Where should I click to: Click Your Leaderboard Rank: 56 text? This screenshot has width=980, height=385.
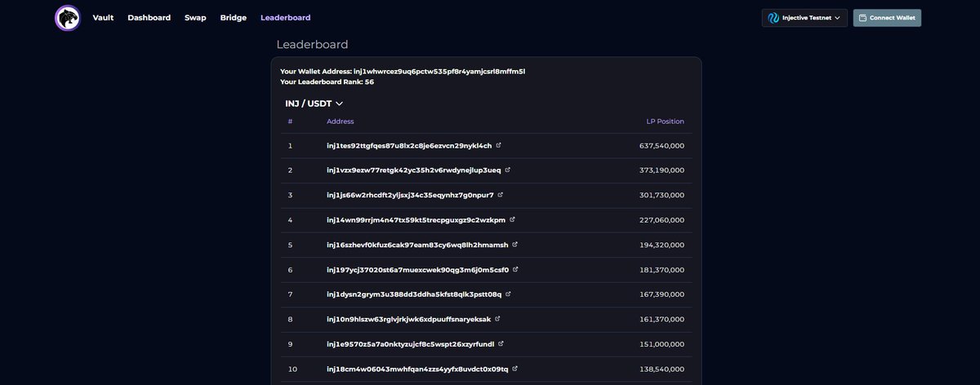click(327, 82)
